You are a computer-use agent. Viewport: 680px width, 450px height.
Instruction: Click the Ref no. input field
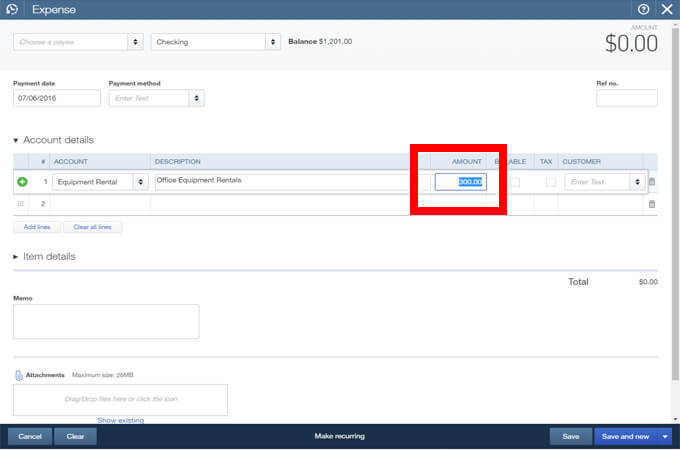[x=627, y=98]
